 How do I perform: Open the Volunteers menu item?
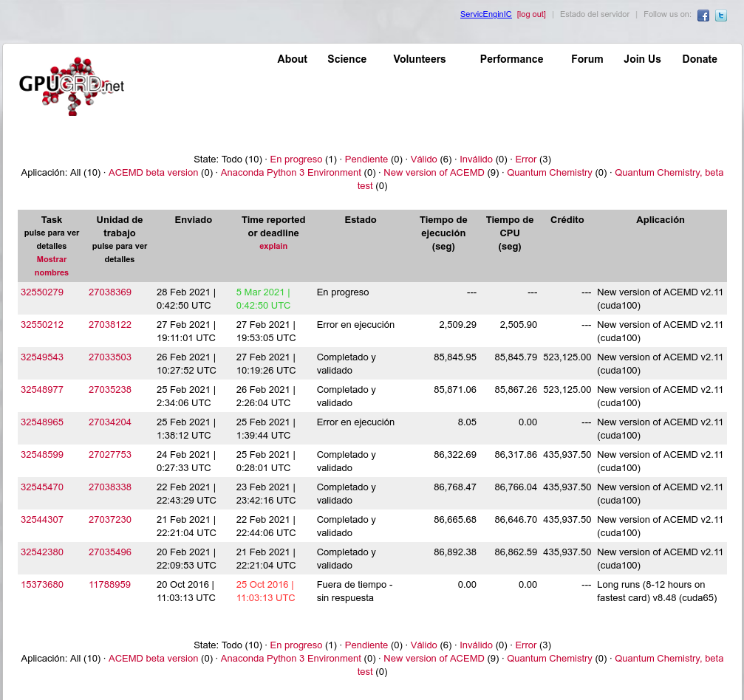419,59
